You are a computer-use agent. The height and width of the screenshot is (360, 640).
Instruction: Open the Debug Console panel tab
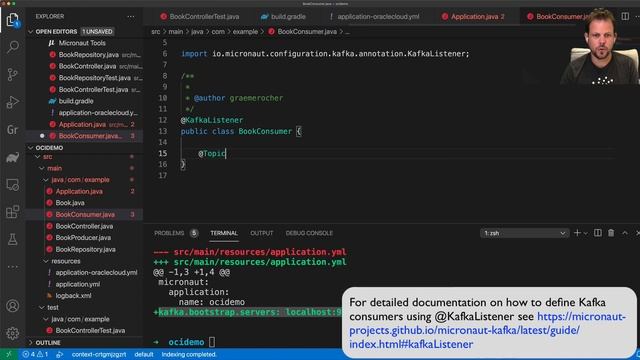point(309,233)
